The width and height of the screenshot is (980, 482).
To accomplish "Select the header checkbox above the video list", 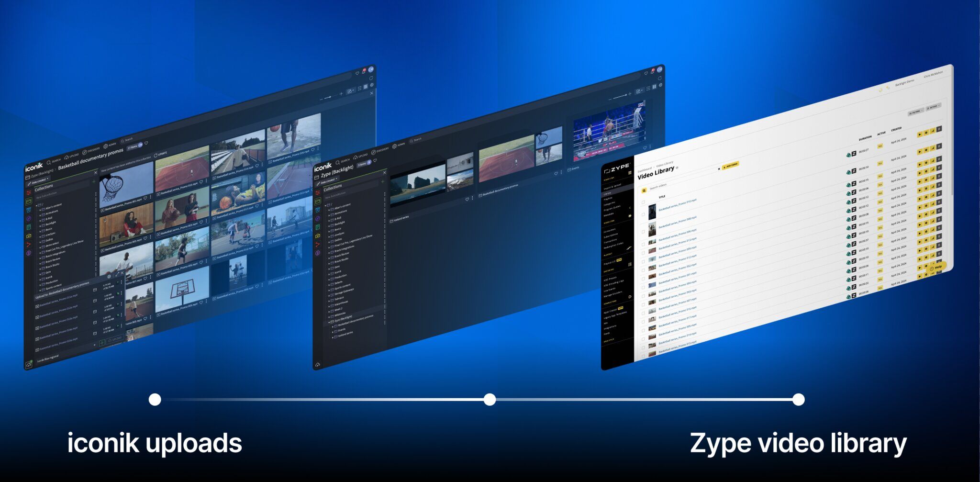I will 643,202.
